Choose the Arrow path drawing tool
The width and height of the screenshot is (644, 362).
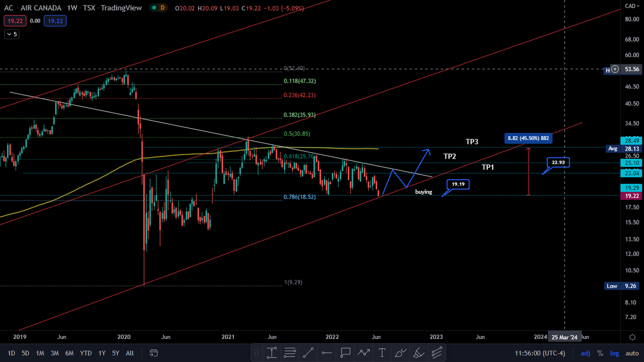click(x=364, y=353)
